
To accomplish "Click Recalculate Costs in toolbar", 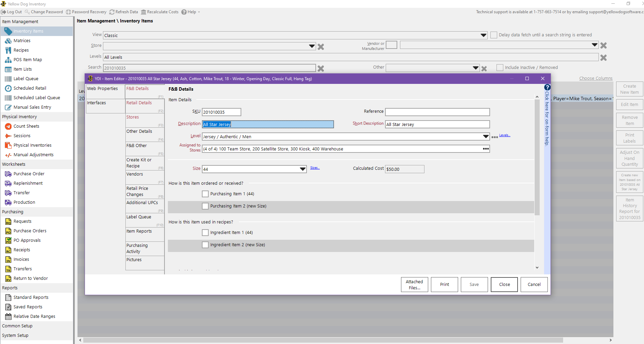I will [160, 12].
